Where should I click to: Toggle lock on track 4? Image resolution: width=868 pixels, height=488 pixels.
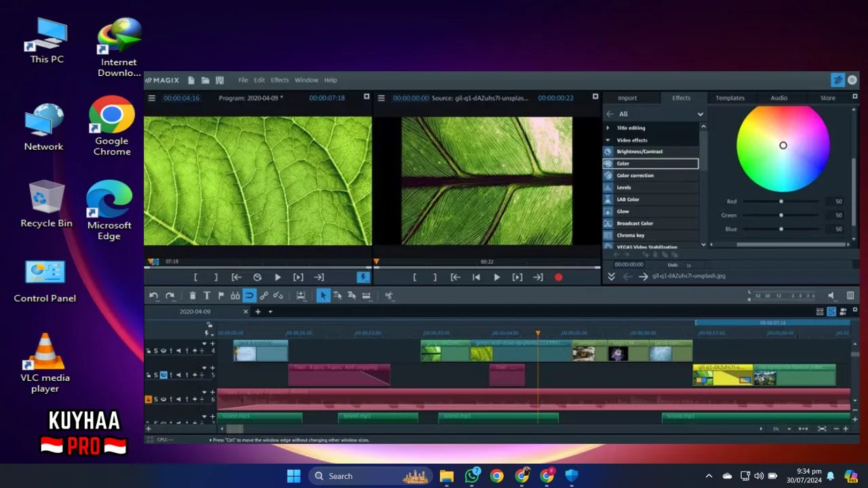pos(149,350)
